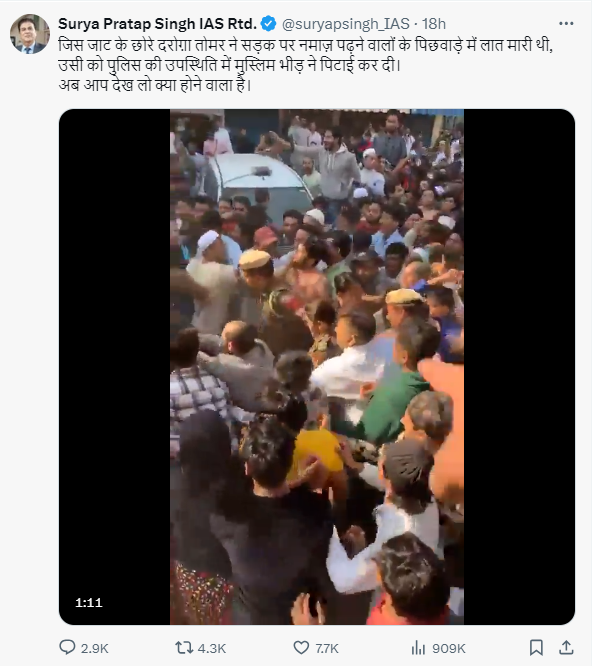Click the left black bar of video
Screen dimensions: 592x666
point(115,367)
